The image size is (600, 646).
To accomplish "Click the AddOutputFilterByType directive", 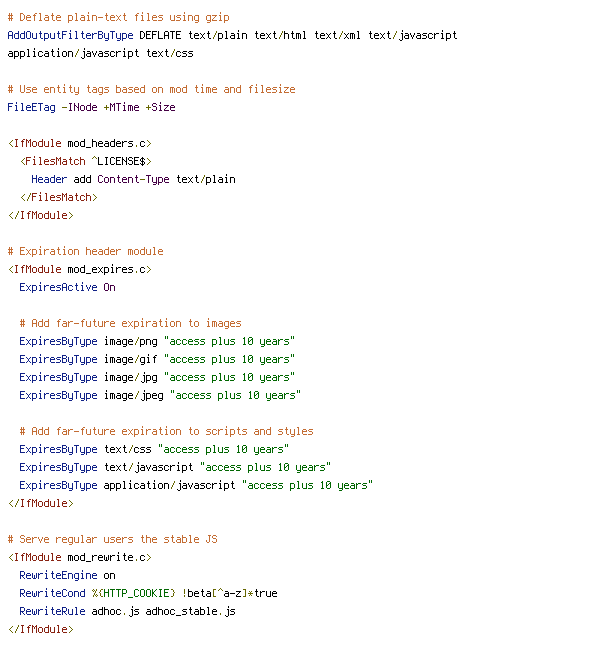I will (70, 35).
